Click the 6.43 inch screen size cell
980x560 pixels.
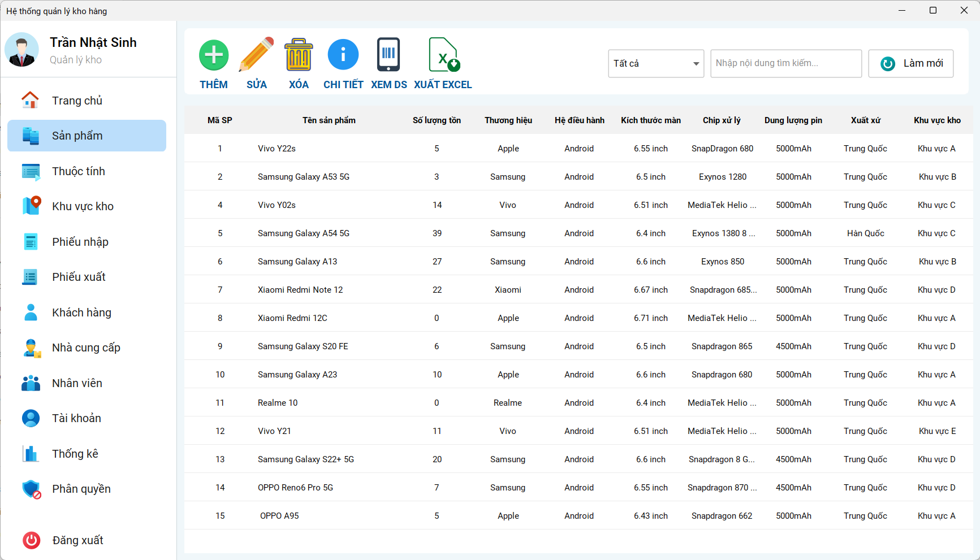650,516
